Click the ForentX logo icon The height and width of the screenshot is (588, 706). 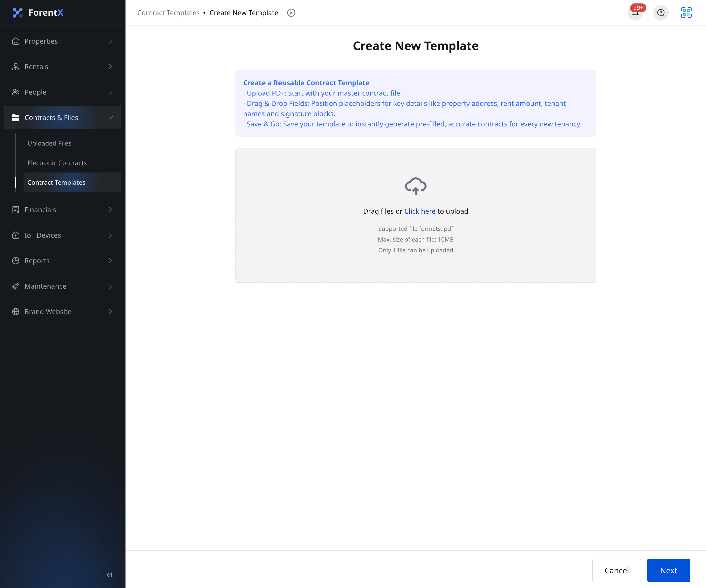pos(17,12)
